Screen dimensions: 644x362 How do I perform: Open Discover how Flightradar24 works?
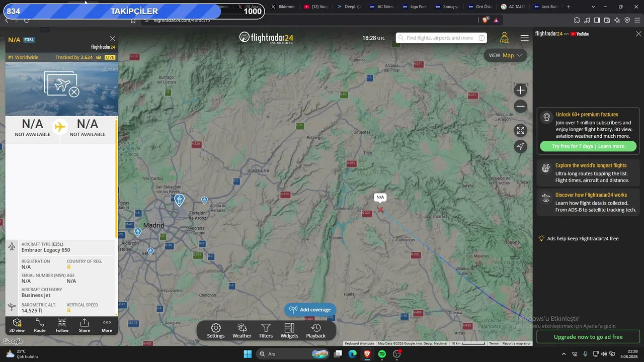[x=589, y=202]
